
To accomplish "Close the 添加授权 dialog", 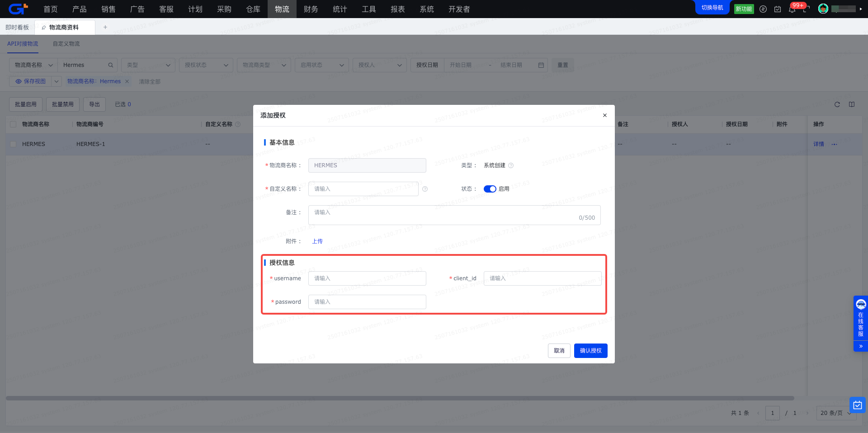I will [x=605, y=115].
